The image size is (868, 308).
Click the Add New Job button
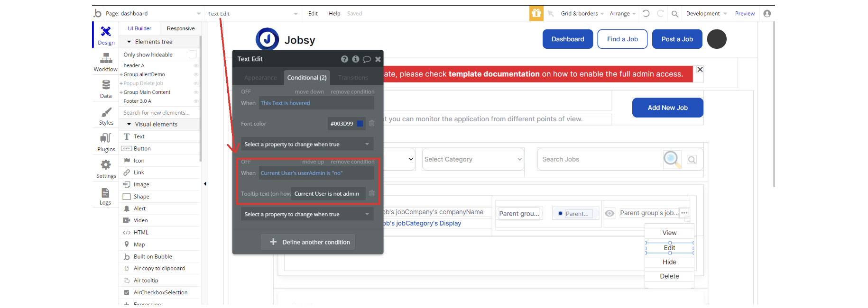pyautogui.click(x=667, y=108)
